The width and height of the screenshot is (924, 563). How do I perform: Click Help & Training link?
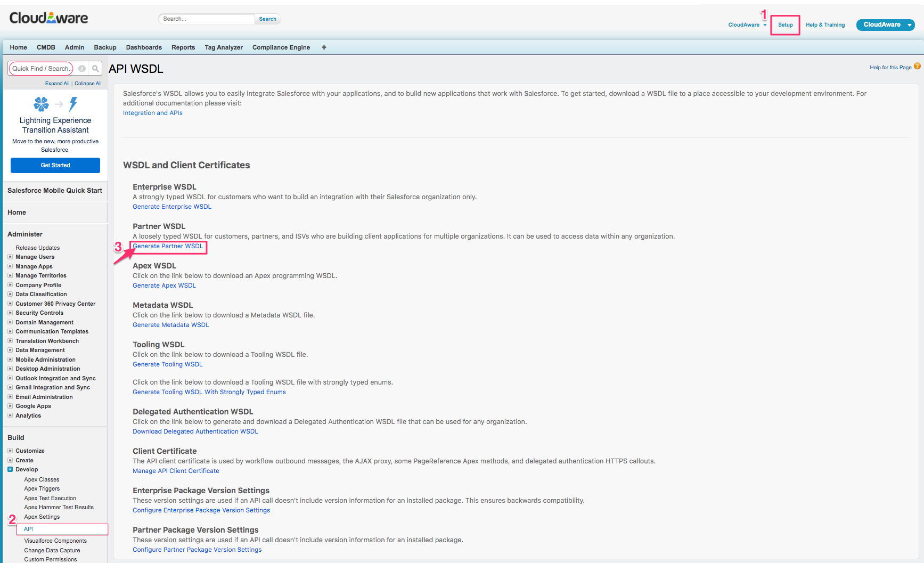point(825,25)
